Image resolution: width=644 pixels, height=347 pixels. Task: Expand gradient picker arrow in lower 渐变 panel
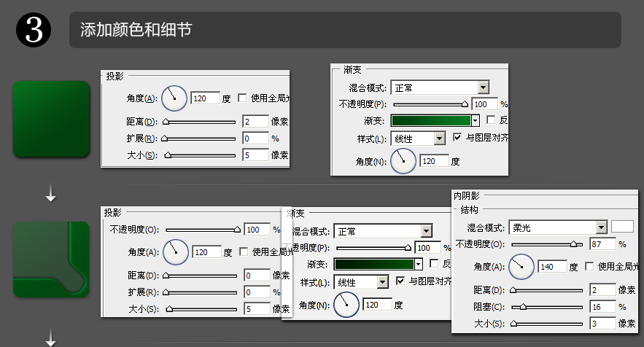[x=419, y=264]
